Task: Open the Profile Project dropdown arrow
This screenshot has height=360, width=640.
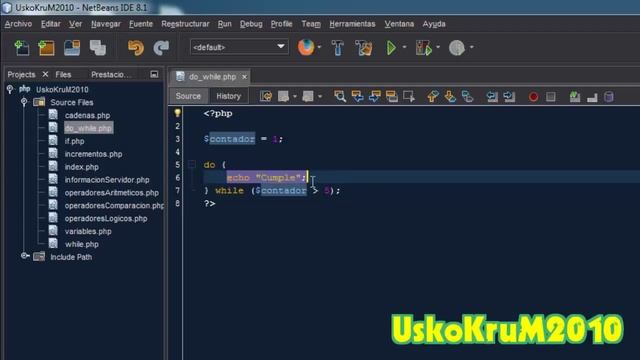Action: tap(471, 47)
